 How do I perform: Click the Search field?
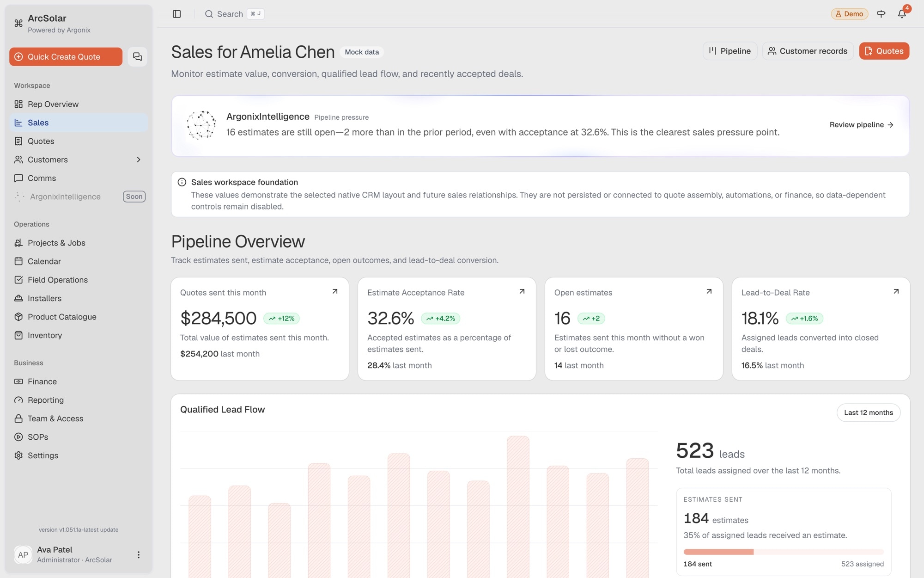tap(234, 14)
